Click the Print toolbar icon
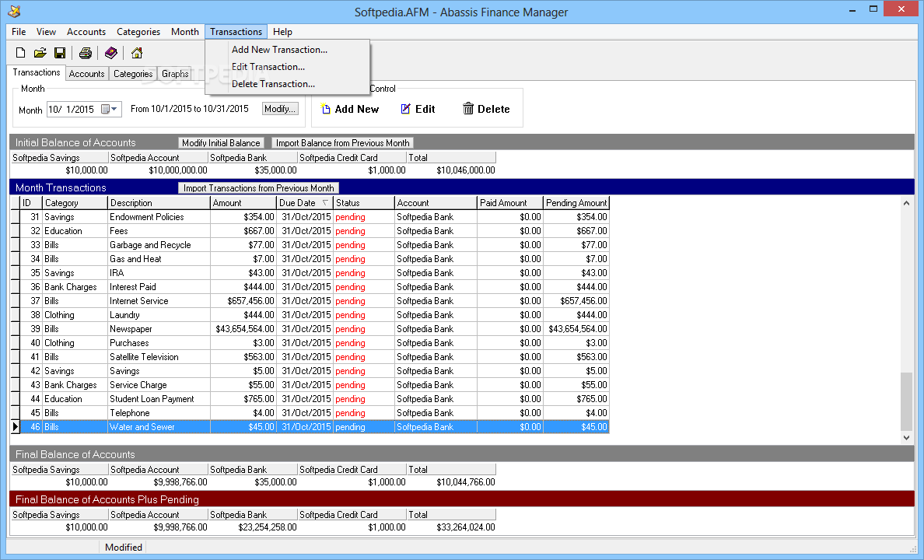 [86, 53]
